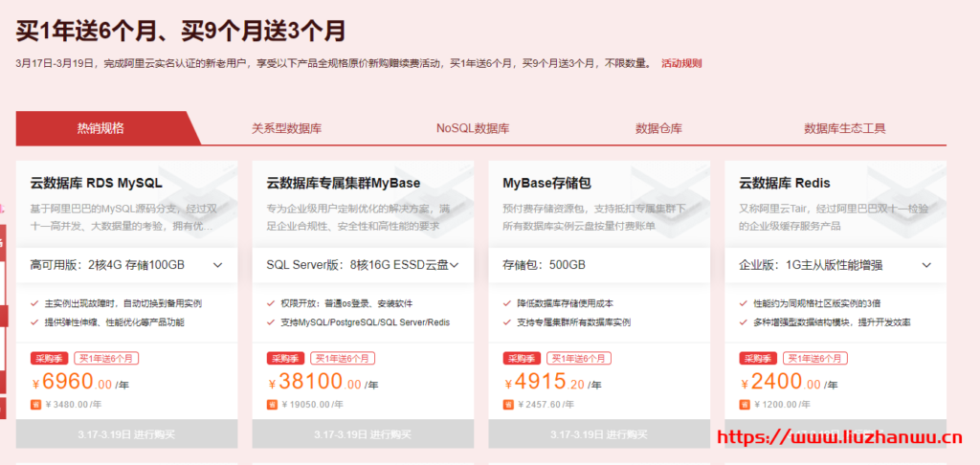Click the purchase button under RDS MySQL

126,433
